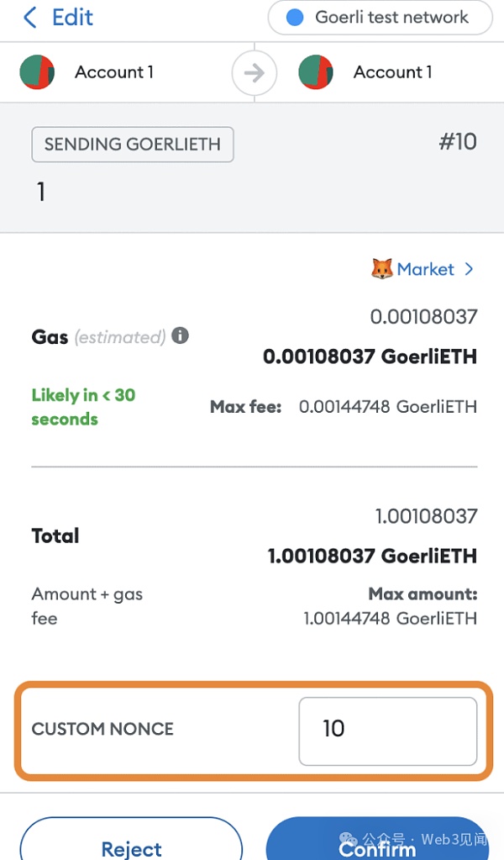Click the sender Account 1 name
Viewport: 504px width, 860px height.
click(x=114, y=72)
